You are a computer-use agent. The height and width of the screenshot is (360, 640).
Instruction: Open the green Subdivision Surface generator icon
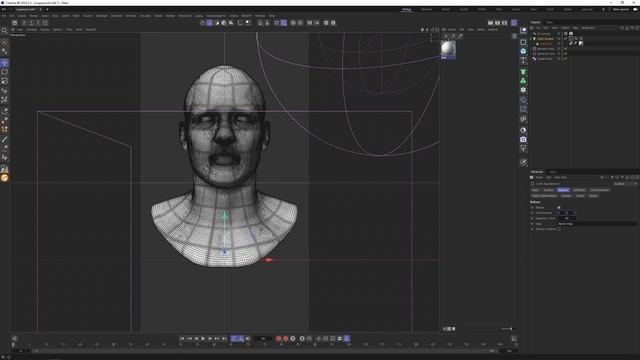523,72
